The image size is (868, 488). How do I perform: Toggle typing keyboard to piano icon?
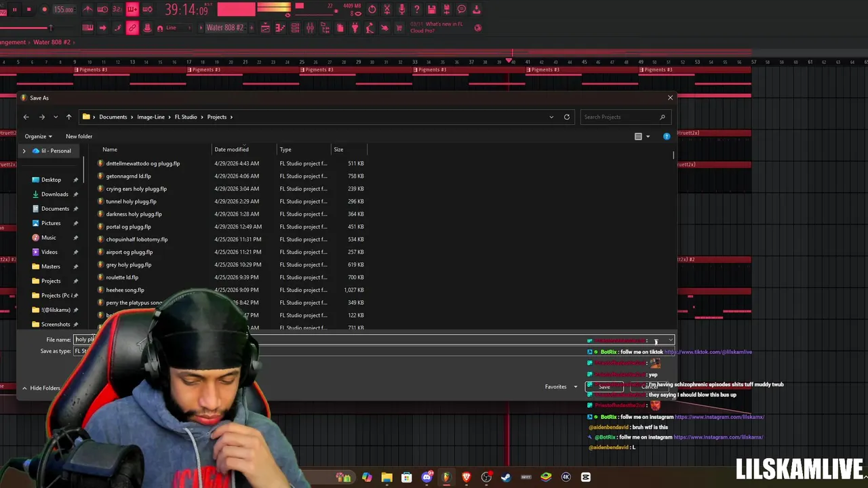[x=87, y=28]
